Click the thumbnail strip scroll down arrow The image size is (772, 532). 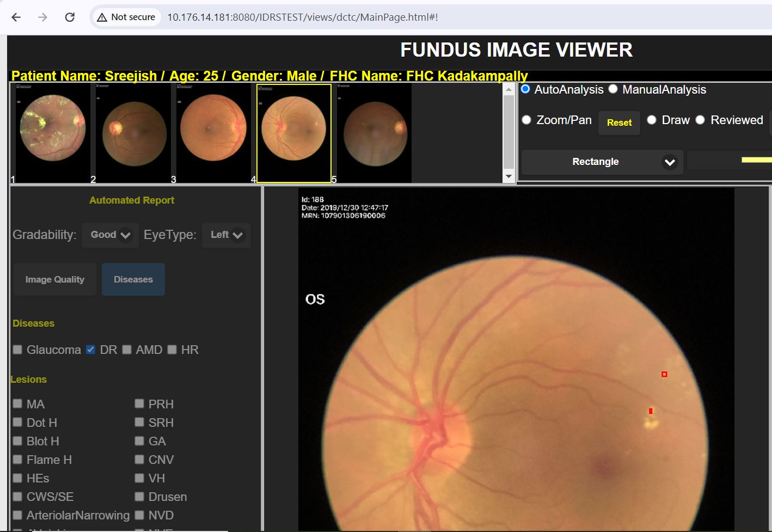[508, 176]
